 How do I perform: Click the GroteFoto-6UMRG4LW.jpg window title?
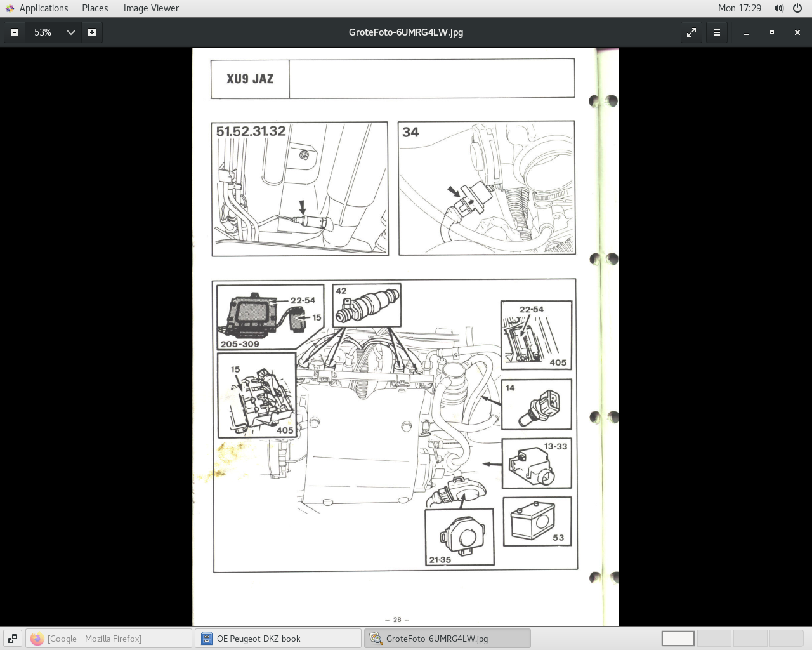click(406, 32)
